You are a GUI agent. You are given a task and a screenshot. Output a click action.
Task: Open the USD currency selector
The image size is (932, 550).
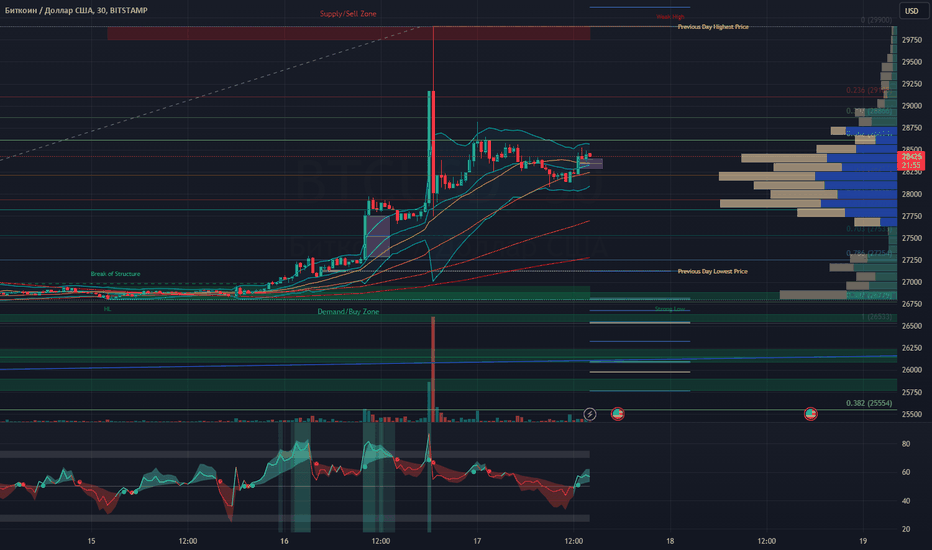(912, 11)
